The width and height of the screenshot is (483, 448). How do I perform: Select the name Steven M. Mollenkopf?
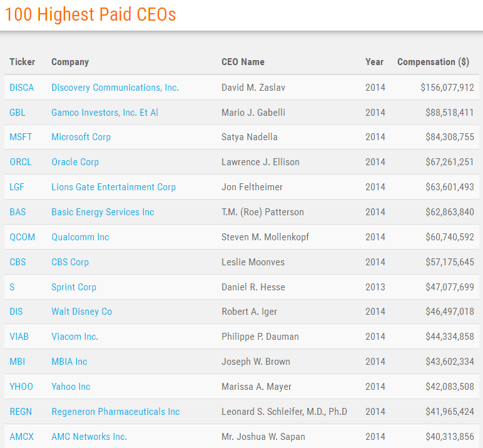pyautogui.click(x=265, y=237)
